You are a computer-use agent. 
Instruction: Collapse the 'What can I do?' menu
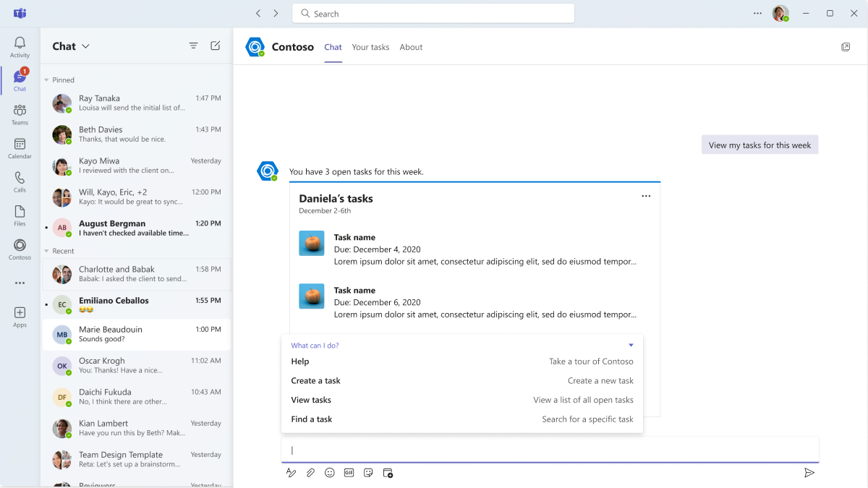631,346
